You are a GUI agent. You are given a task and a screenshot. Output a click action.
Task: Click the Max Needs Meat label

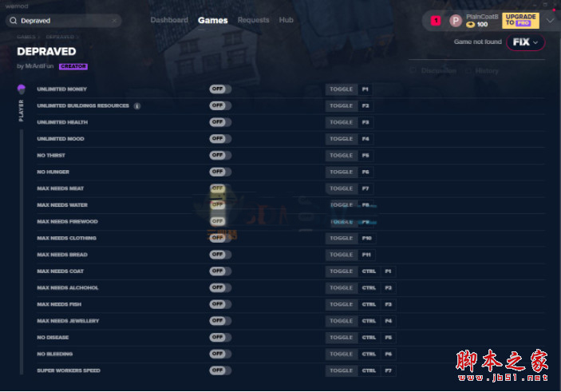tap(60, 188)
